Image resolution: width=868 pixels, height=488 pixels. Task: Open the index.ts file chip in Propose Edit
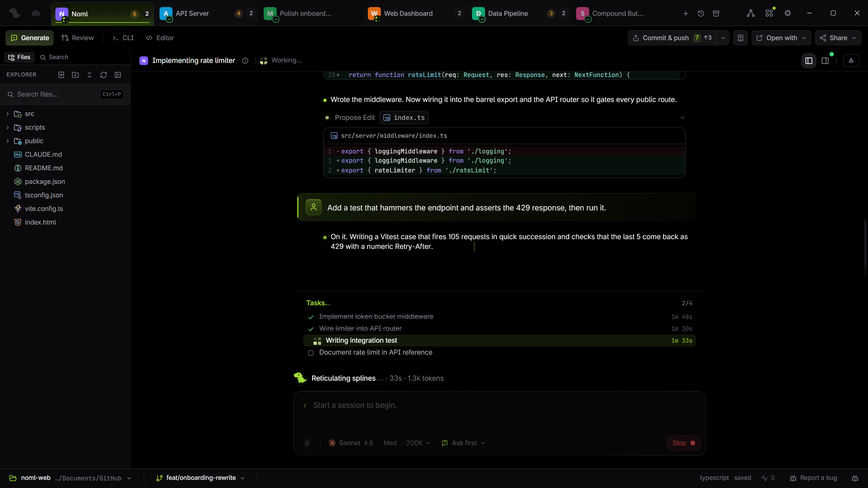point(404,118)
